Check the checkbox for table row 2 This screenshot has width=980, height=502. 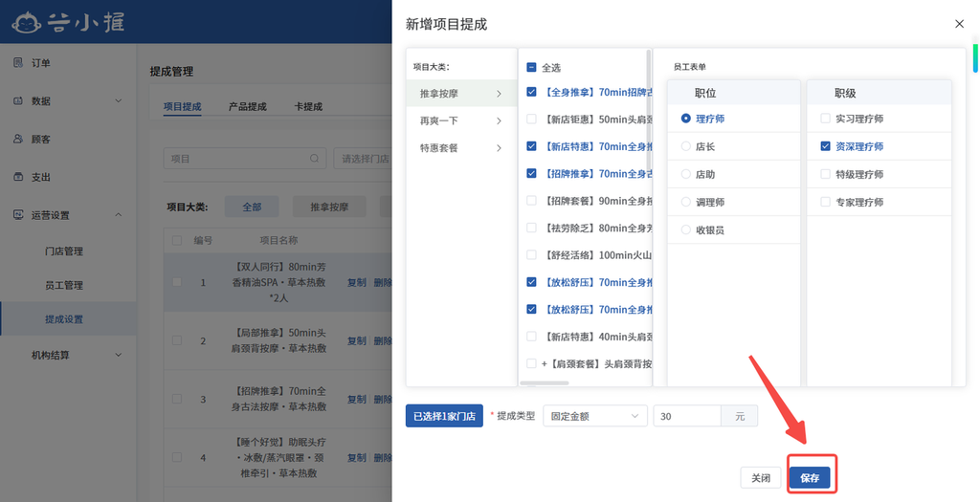coord(177,340)
